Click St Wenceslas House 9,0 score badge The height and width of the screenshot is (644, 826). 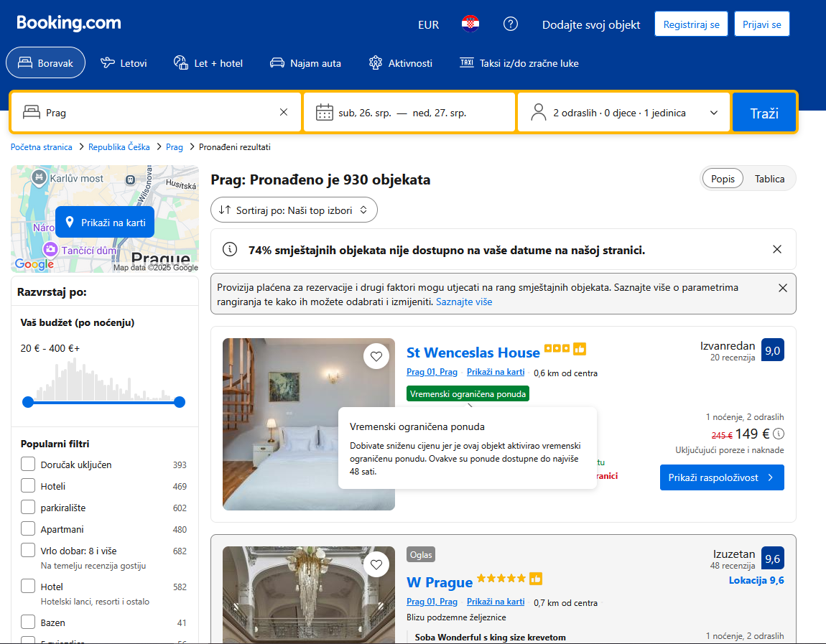pyautogui.click(x=772, y=350)
